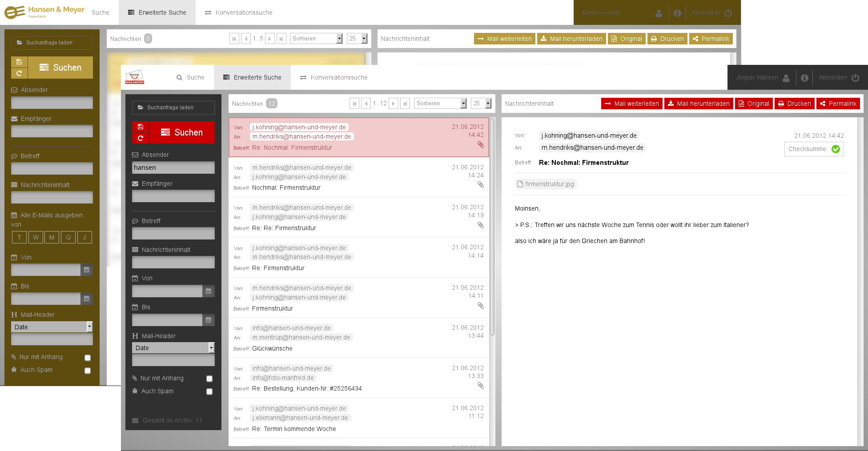Click the red save search icon
Viewport: 868px width, 451px height.
tap(140, 127)
